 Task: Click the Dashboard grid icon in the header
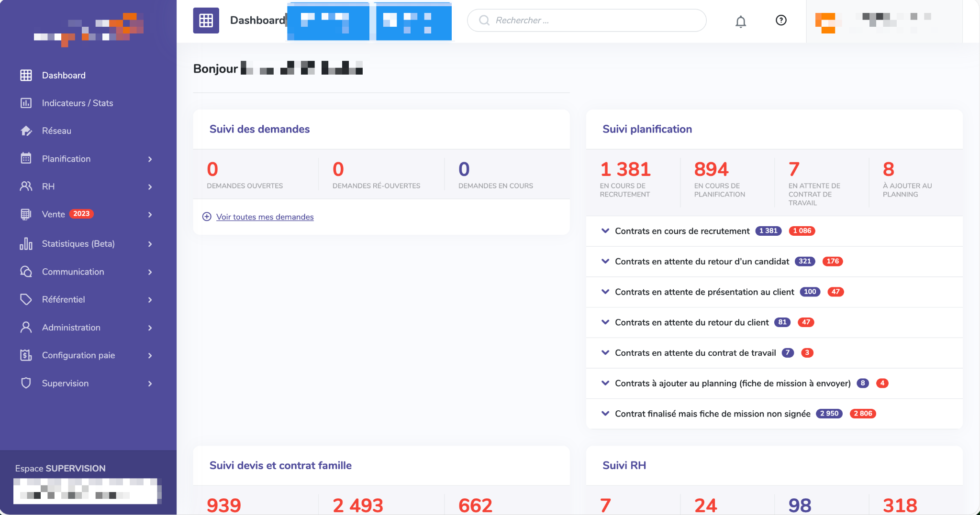point(206,20)
